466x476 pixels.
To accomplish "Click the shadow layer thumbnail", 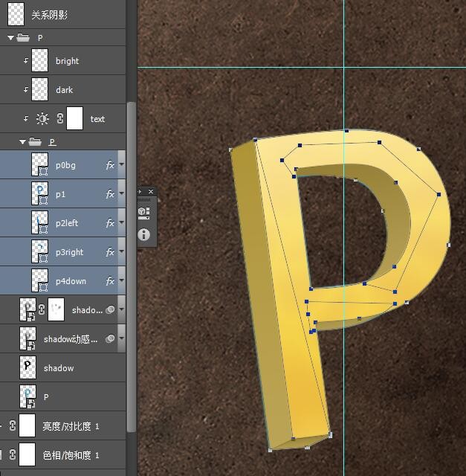I will point(28,367).
